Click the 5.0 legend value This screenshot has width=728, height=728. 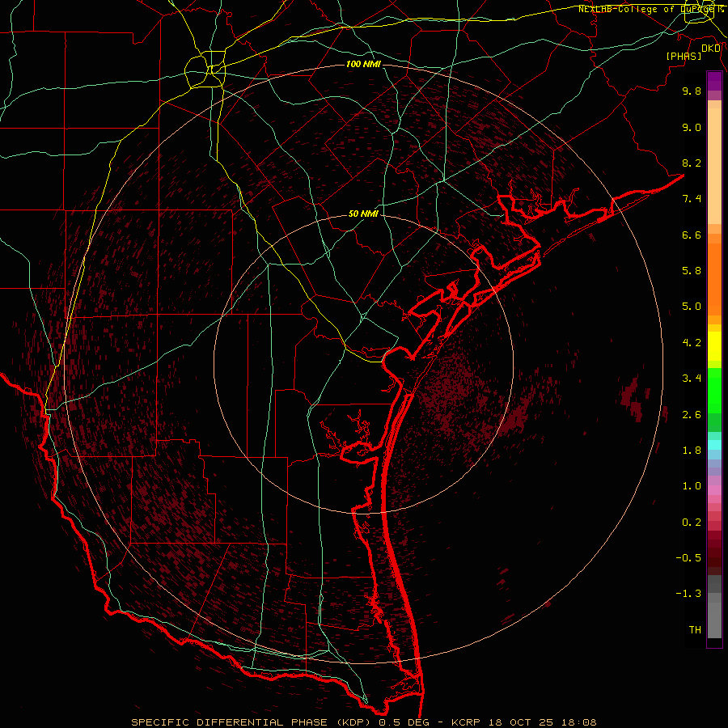(692, 307)
